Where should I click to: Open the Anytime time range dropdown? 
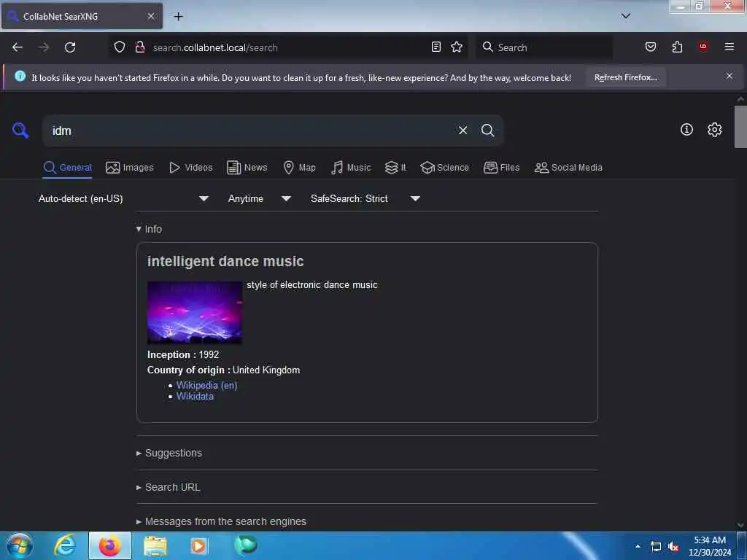point(259,198)
